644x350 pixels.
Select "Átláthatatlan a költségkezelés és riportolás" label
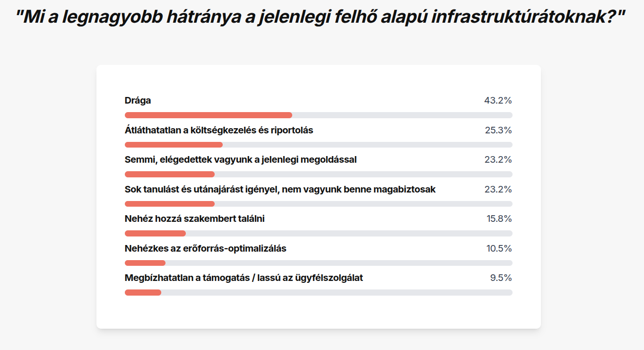219,130
